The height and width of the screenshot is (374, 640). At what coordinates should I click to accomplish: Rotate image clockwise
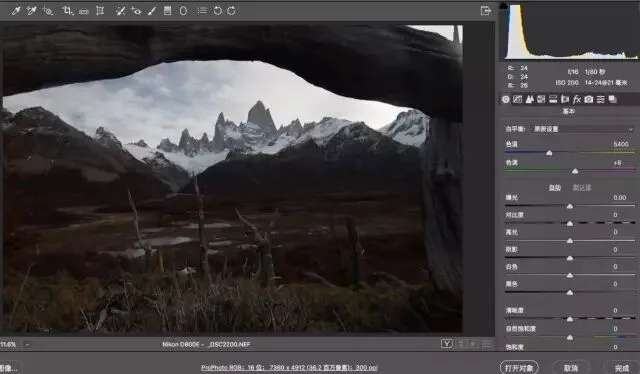point(231,11)
